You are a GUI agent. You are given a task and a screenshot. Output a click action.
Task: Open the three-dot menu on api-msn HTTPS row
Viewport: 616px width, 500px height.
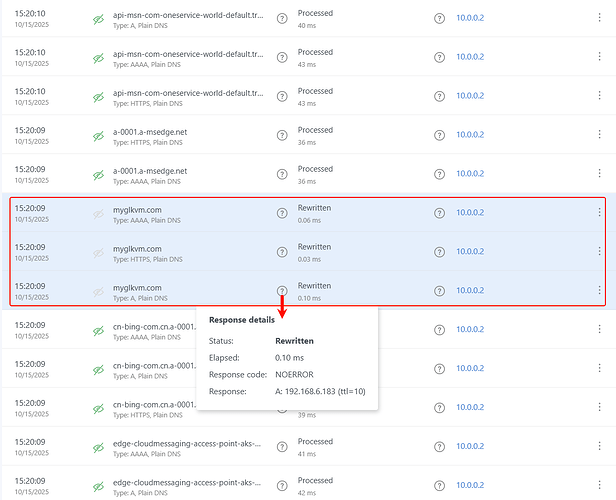pyautogui.click(x=599, y=97)
